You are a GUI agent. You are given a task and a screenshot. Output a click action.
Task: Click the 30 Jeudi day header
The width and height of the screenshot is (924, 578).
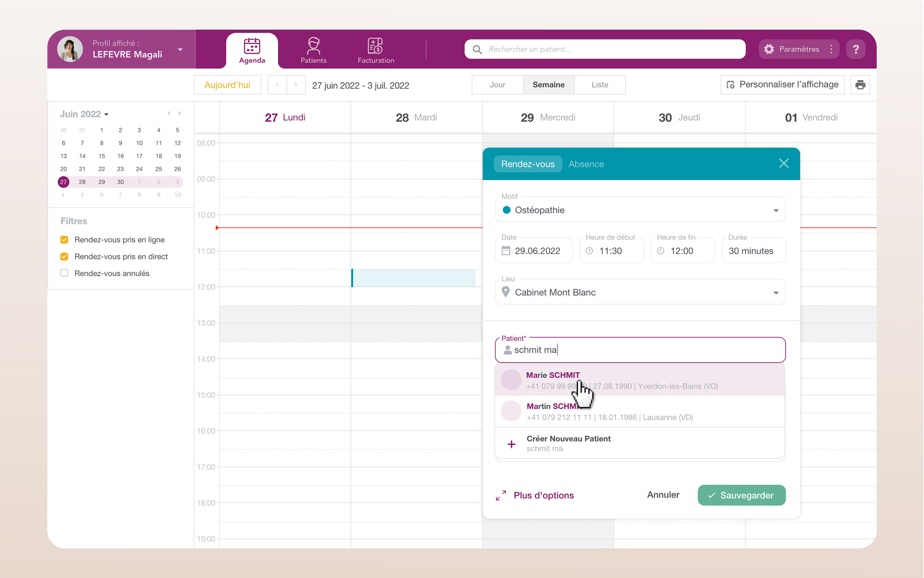(x=680, y=117)
